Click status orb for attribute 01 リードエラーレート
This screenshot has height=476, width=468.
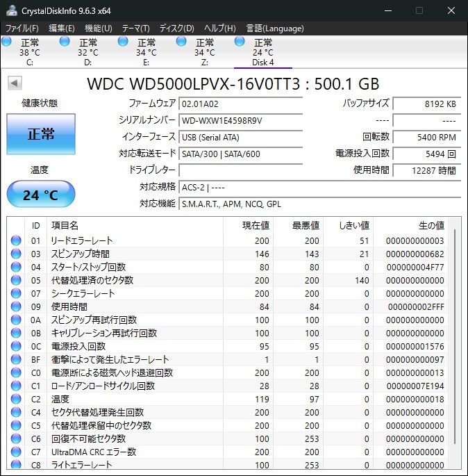[x=16, y=240]
